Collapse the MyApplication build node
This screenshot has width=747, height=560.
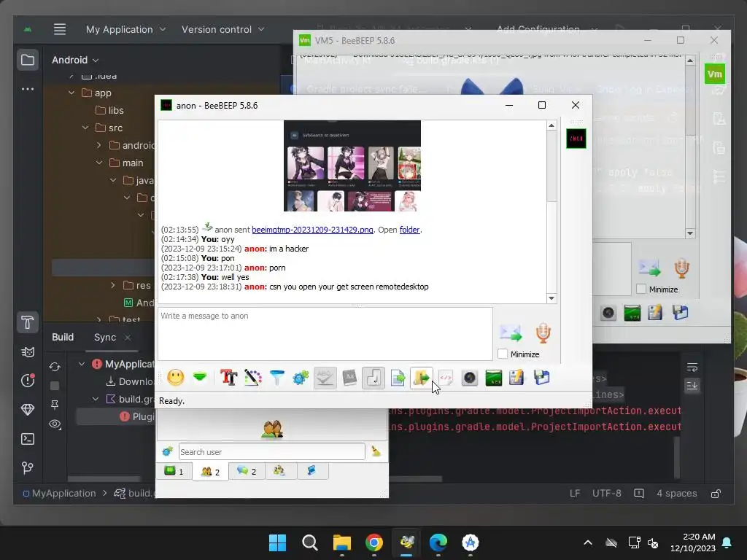82,365
